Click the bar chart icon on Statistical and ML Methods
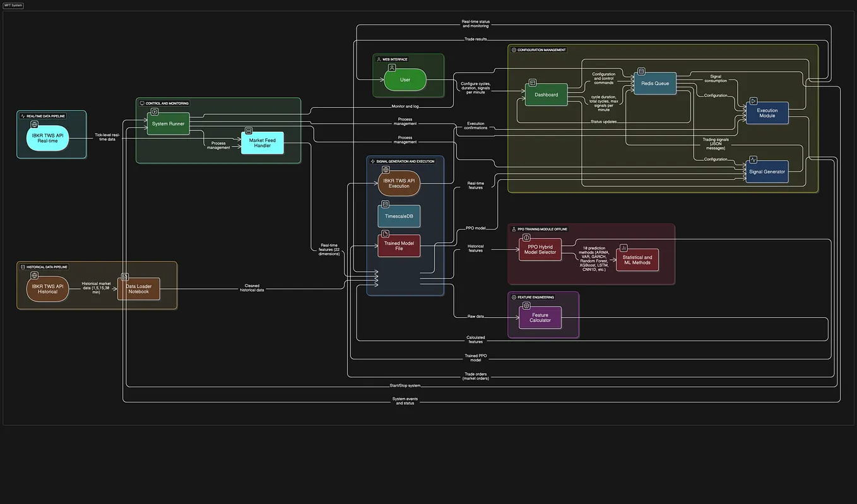The image size is (857, 504). (x=624, y=247)
